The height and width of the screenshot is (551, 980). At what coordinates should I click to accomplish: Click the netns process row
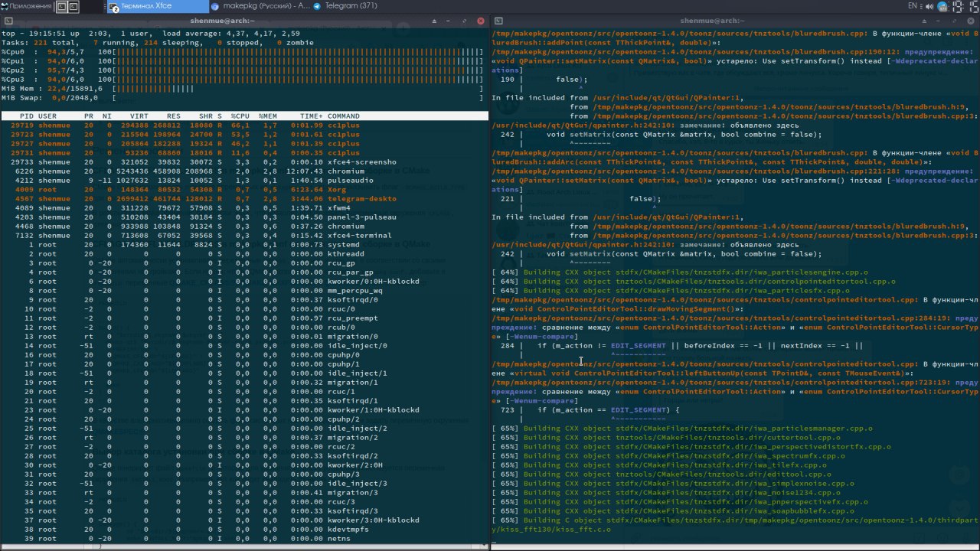244,539
